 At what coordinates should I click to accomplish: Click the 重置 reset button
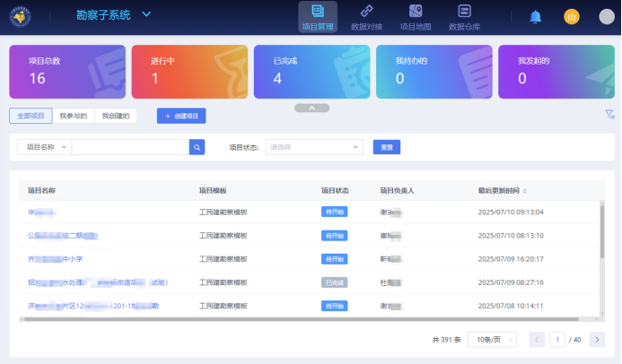click(x=386, y=147)
